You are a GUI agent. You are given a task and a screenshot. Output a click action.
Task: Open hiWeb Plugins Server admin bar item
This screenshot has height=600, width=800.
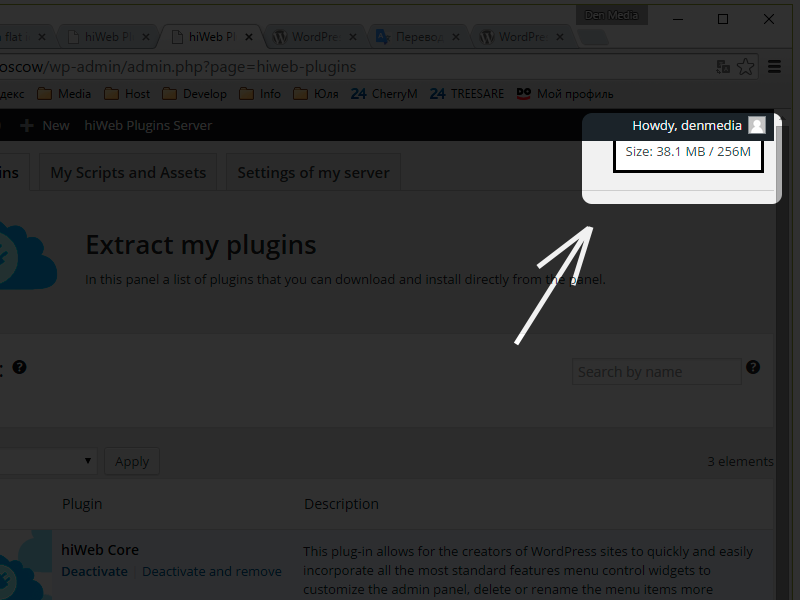click(148, 126)
